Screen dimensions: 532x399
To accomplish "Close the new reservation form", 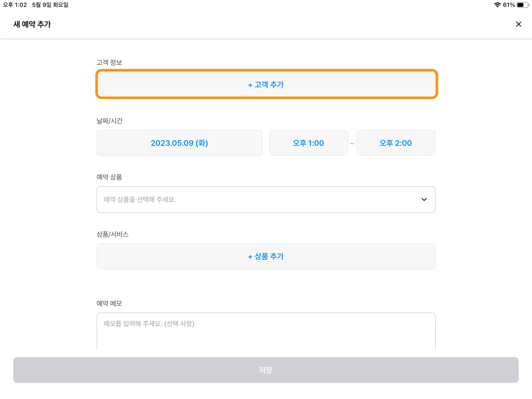I will click(518, 24).
